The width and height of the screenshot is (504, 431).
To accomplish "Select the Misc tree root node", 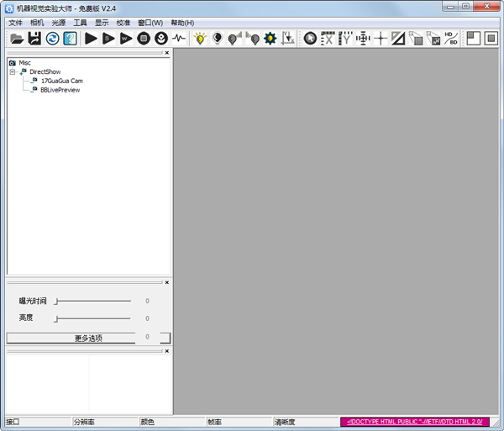I will tap(24, 63).
